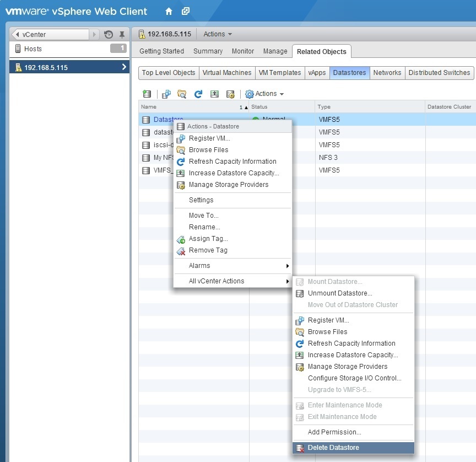
Task: Open the Manage tab
Action: pyautogui.click(x=275, y=51)
